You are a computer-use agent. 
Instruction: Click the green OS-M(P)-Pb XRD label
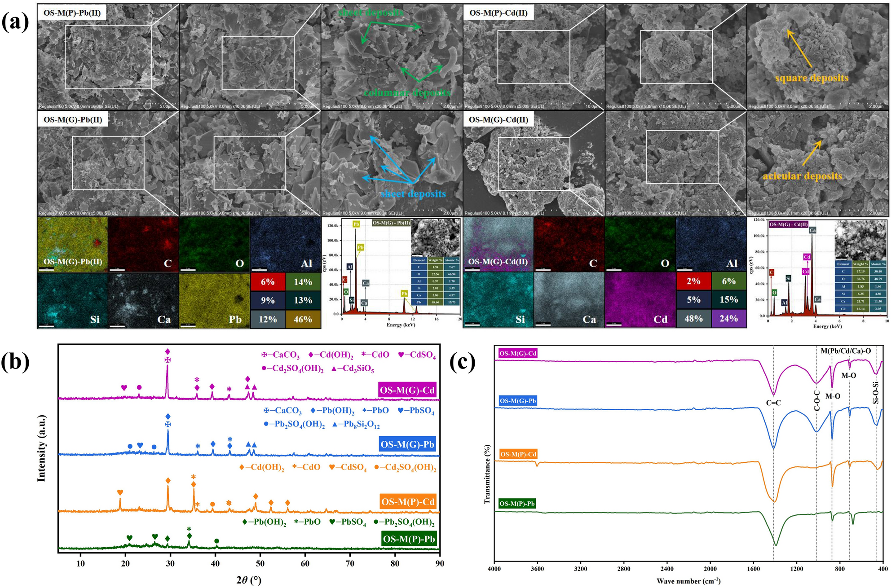(409, 539)
